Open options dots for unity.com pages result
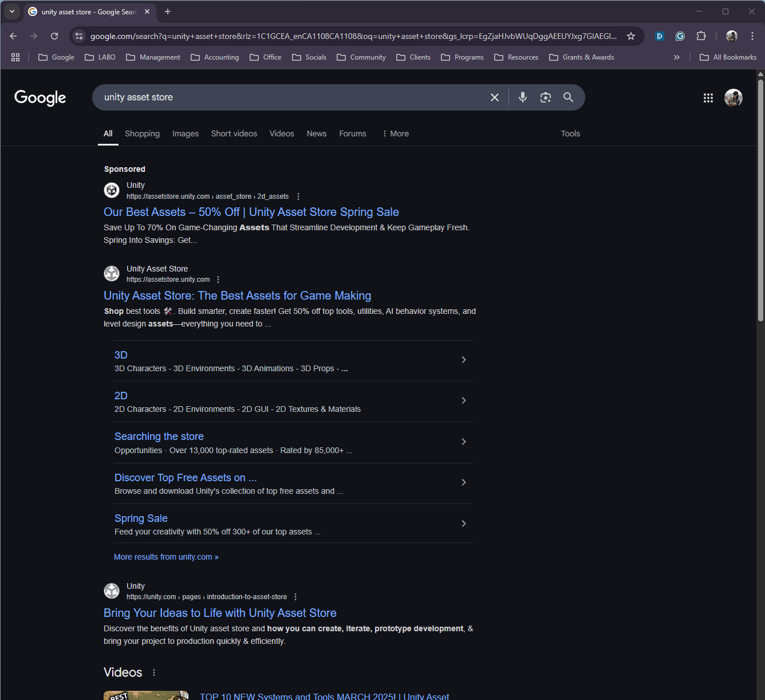765x700 pixels. pyautogui.click(x=295, y=597)
